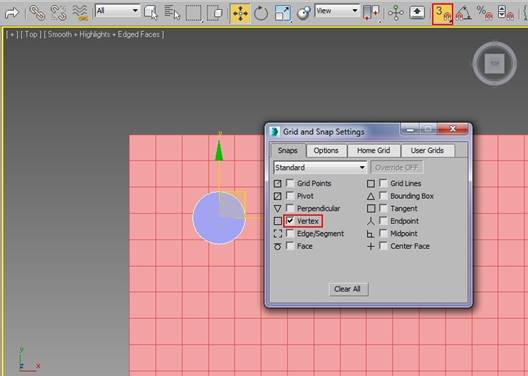Check the Pivot snap option
This screenshot has height=376, width=528.
tap(290, 196)
